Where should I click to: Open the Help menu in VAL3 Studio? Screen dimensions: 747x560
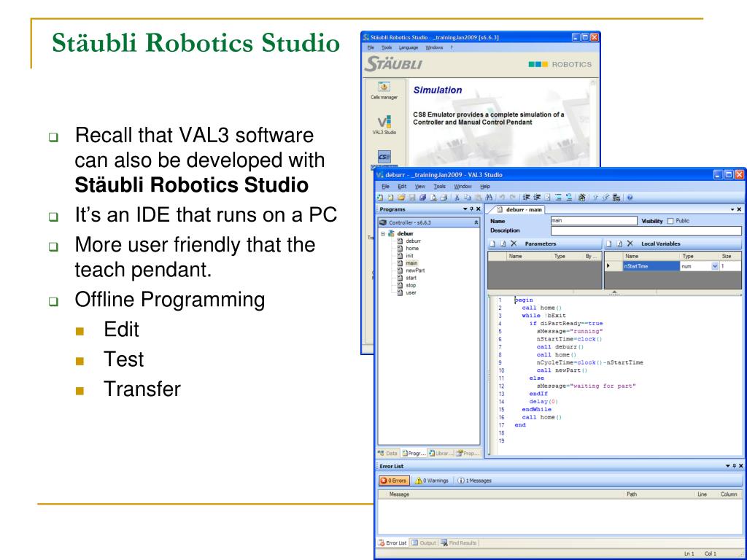pos(485,187)
